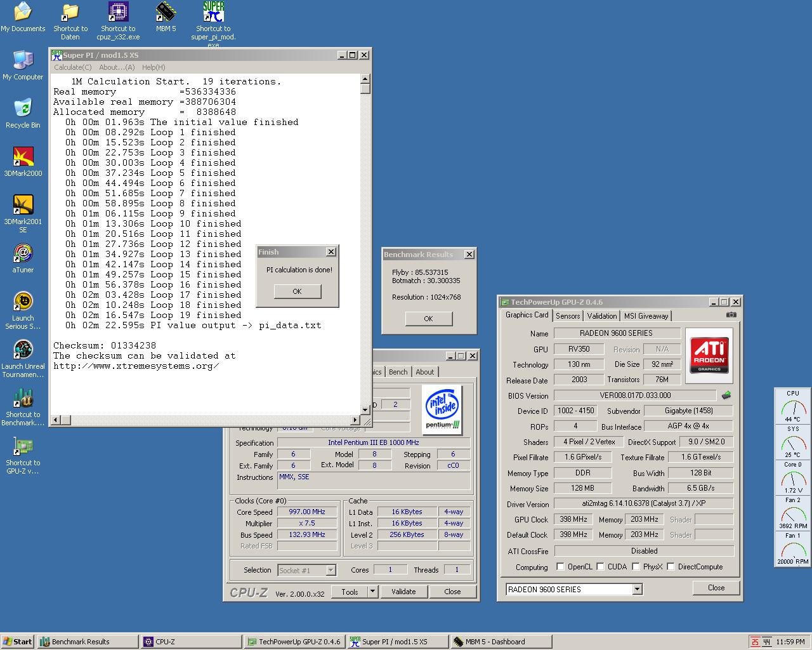This screenshot has height=650, width=812.
Task: Click the GPU-Z screenshot camera icon
Action: (731, 314)
